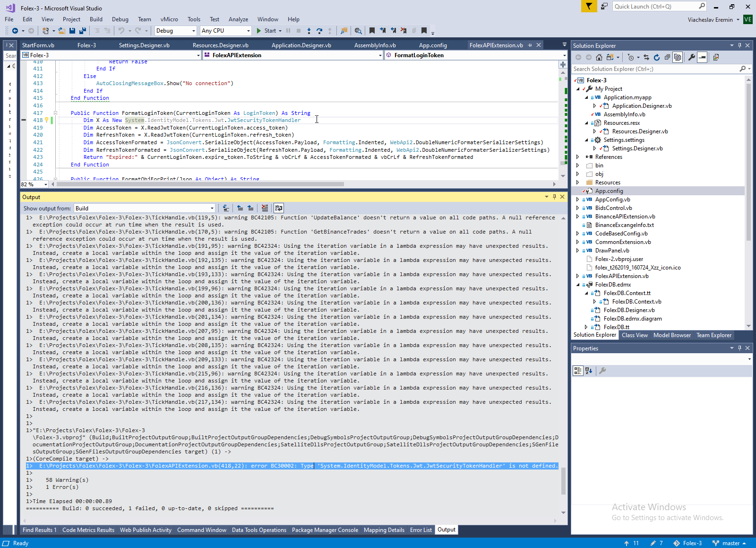Click the master branch in status bar
Image resolution: width=756 pixels, height=548 pixels.
coord(729,543)
